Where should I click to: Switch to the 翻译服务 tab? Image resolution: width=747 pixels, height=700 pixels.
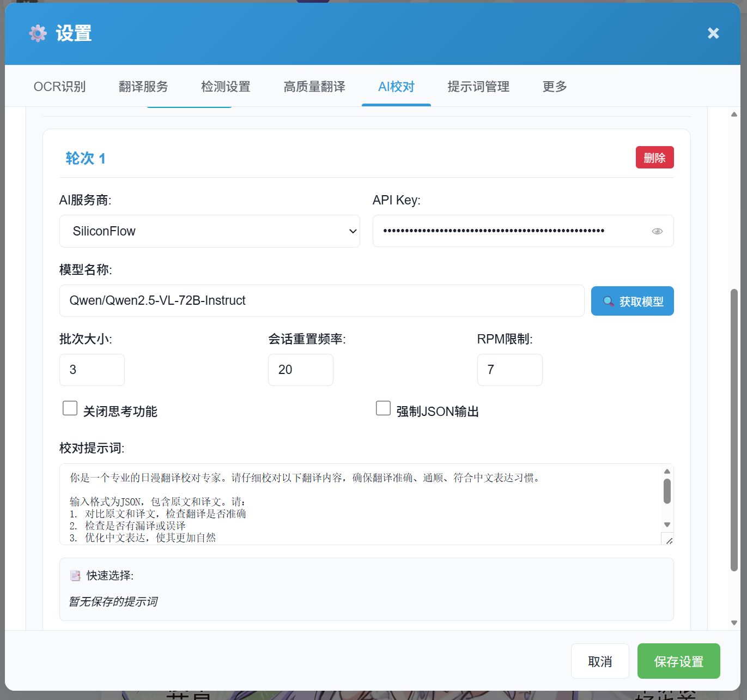[143, 87]
